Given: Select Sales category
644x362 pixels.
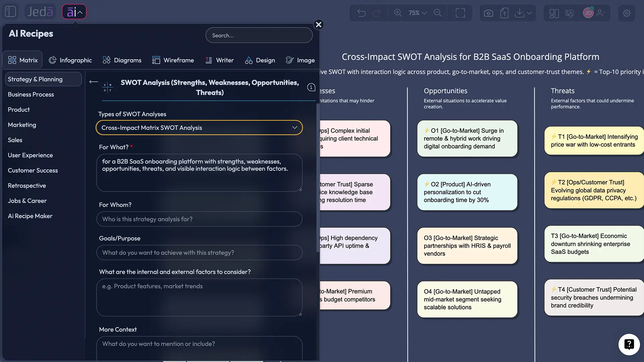Looking at the screenshot, I should pyautogui.click(x=15, y=140).
